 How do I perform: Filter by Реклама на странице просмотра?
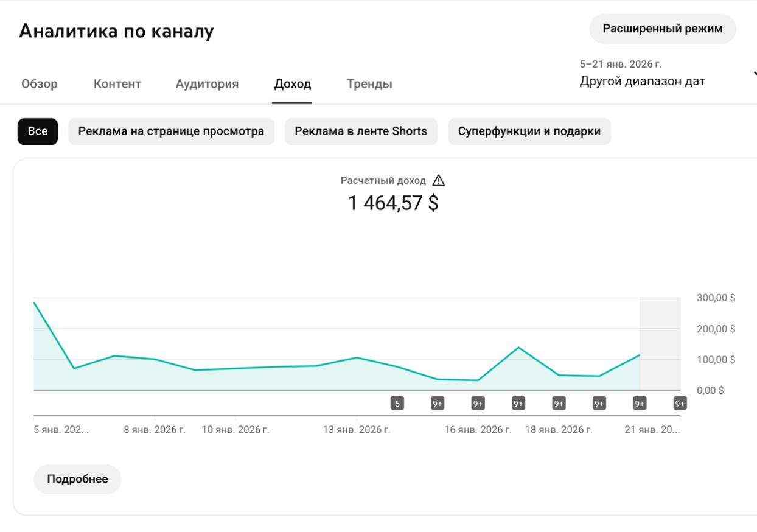coord(171,131)
